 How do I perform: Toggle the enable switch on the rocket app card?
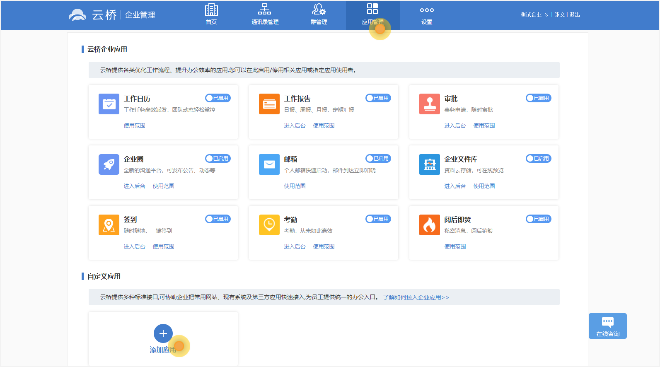pos(218,159)
